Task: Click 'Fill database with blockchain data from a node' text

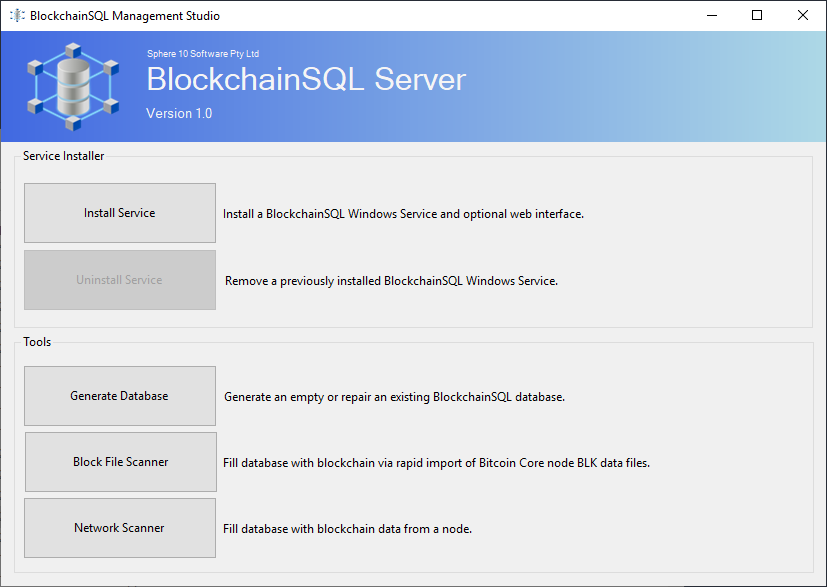Action: (x=348, y=529)
